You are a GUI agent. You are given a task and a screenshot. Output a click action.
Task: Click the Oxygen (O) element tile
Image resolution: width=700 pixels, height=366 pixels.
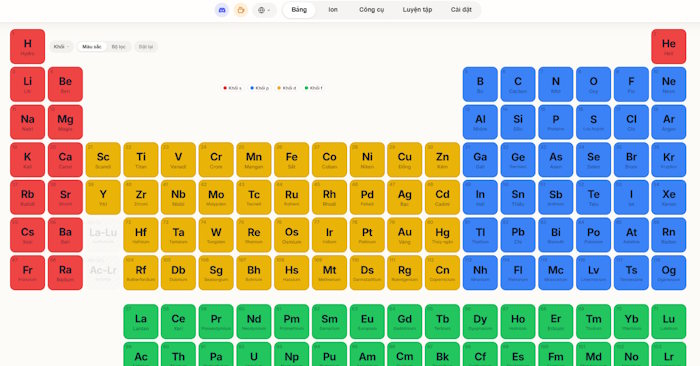(x=593, y=84)
